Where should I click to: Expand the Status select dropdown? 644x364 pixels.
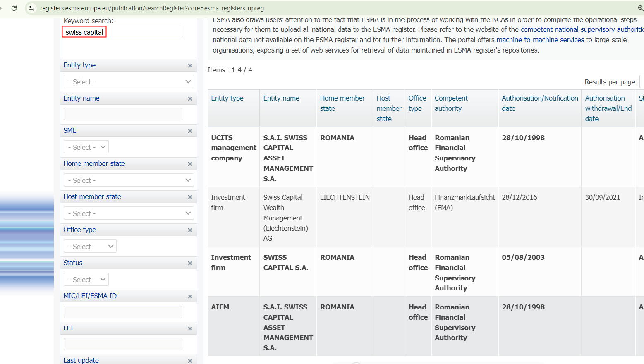86,280
